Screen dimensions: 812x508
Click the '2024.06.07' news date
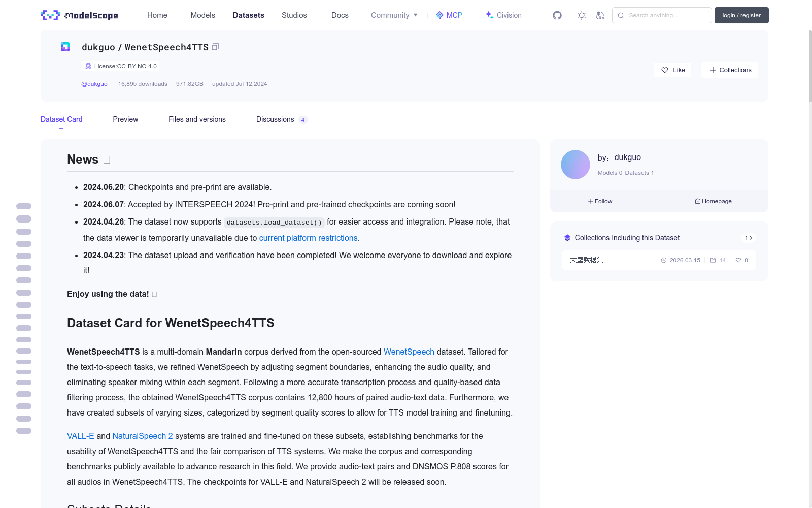[104, 204]
